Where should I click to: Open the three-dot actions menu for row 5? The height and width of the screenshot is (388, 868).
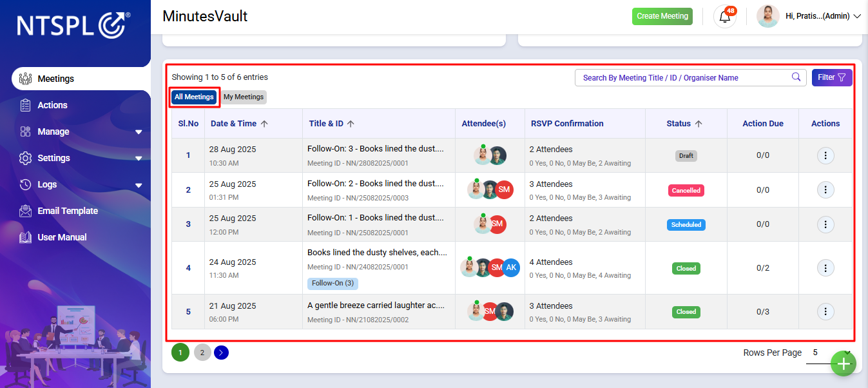click(825, 312)
